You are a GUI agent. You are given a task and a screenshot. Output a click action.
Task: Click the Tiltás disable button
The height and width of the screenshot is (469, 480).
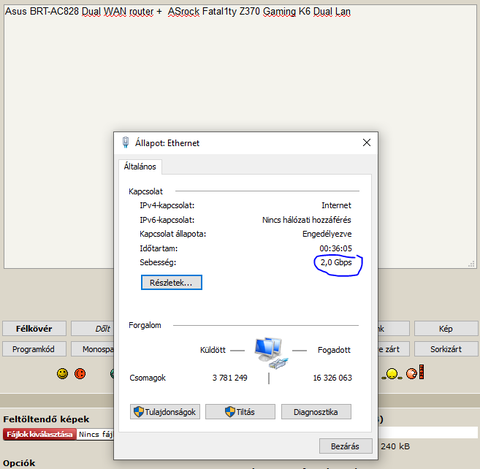(240, 412)
